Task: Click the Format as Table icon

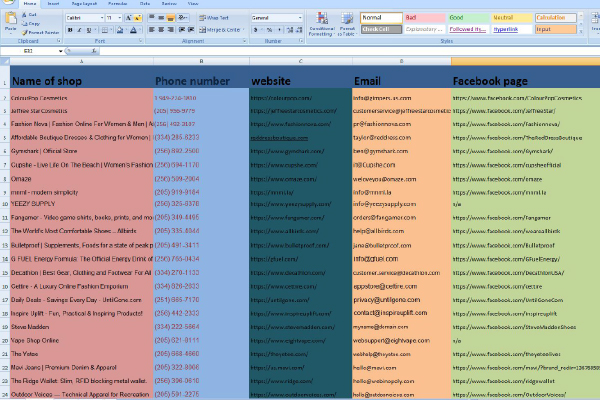Action: point(345,22)
